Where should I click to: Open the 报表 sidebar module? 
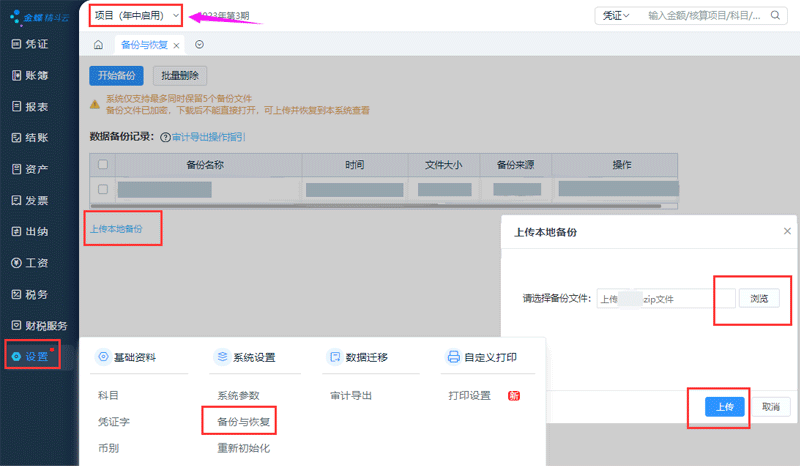coord(30,107)
